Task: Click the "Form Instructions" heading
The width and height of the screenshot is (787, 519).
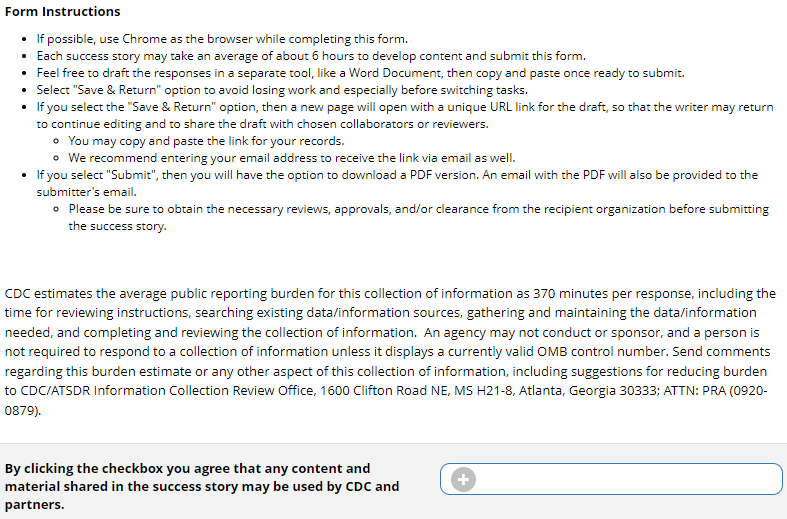Action: tap(62, 12)
